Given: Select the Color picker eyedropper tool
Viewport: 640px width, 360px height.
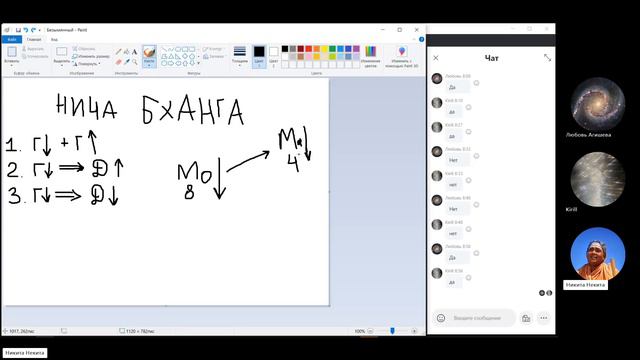Looking at the screenshot, I should [127, 62].
